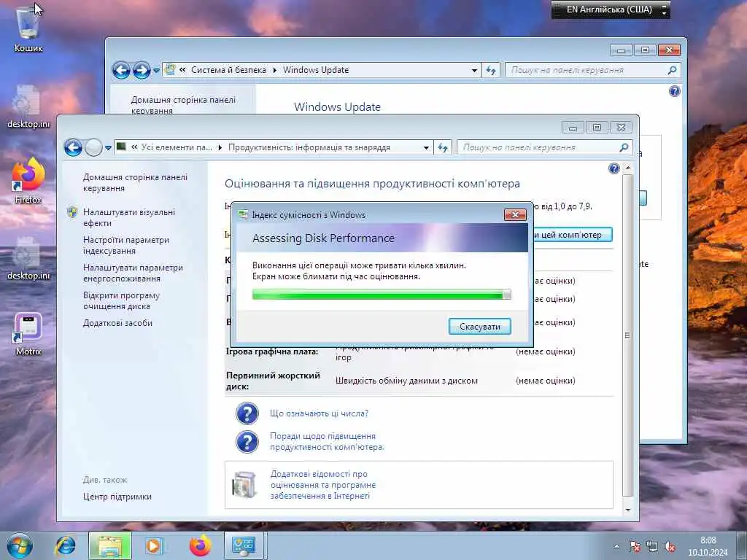Expand Windows Update address bar dropdown

pos(474,71)
